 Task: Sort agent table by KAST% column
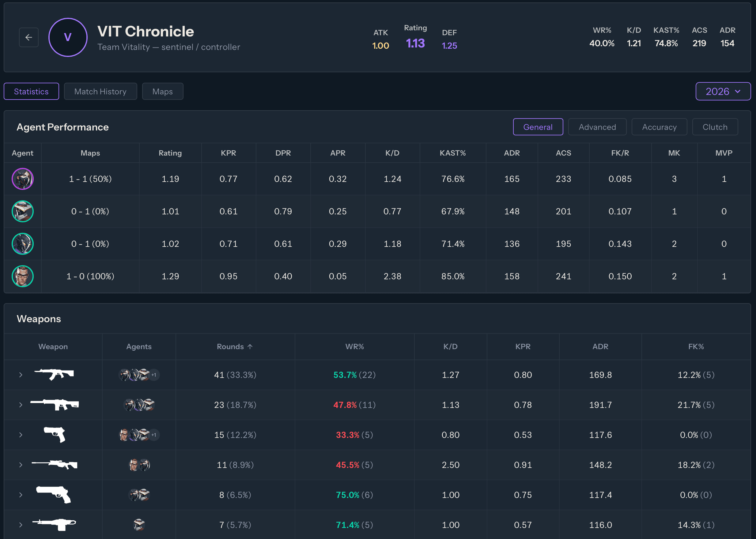point(452,153)
